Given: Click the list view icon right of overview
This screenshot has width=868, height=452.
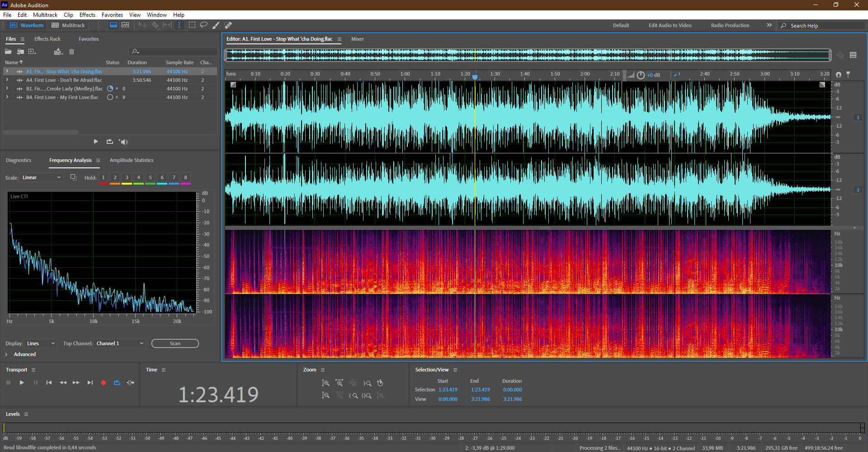Looking at the screenshot, I should [x=853, y=55].
